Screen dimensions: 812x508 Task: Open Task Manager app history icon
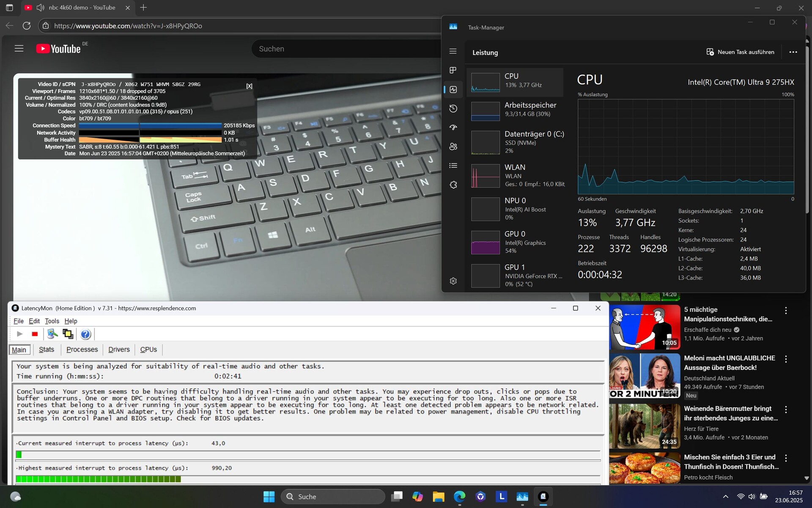(x=453, y=108)
